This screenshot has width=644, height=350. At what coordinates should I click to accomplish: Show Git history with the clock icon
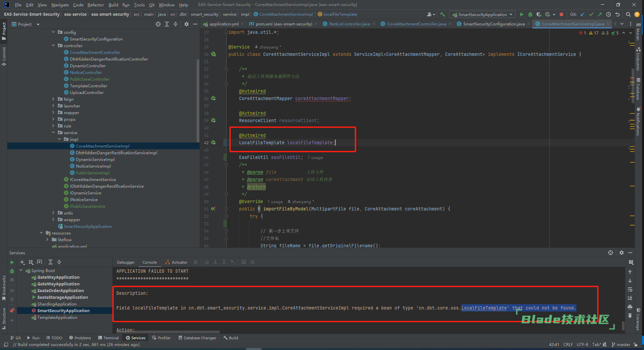(609, 14)
